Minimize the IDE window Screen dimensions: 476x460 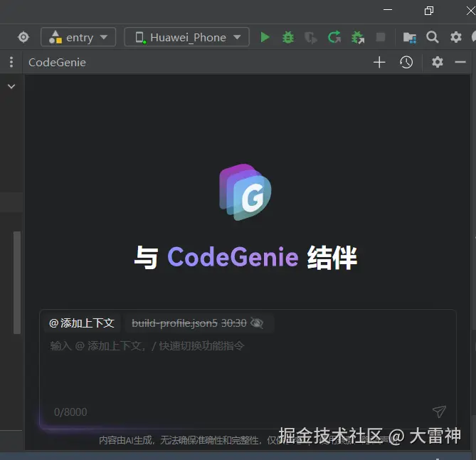pyautogui.click(x=388, y=10)
